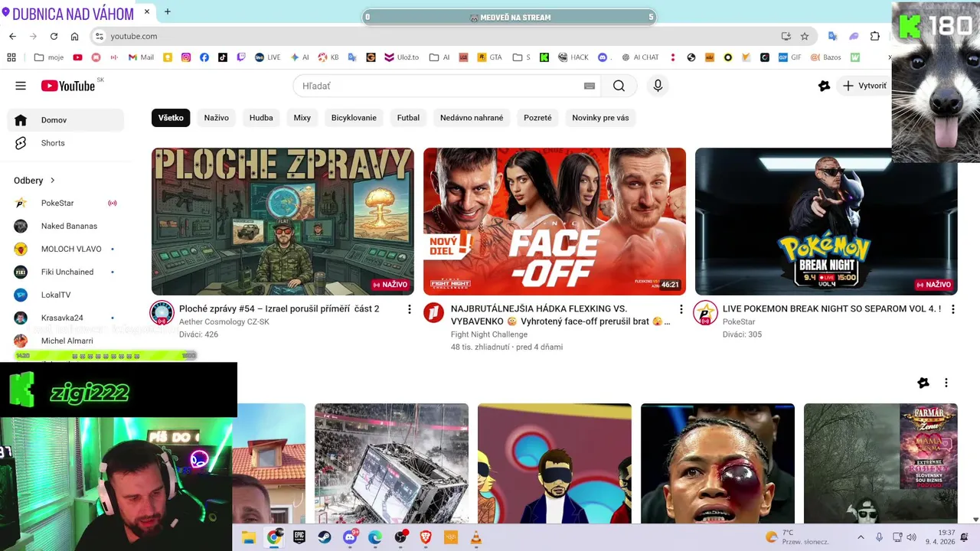
Task: Click the Vytvoriť create button
Action: tap(865, 86)
